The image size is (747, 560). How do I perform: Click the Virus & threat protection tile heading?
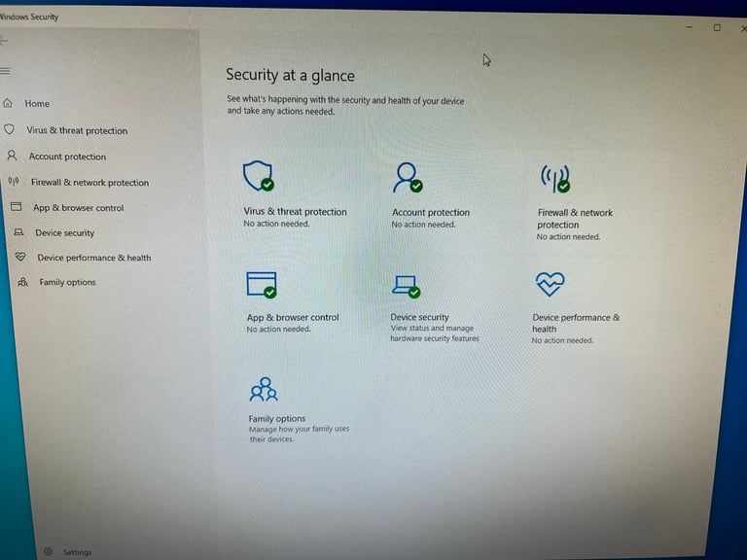295,211
